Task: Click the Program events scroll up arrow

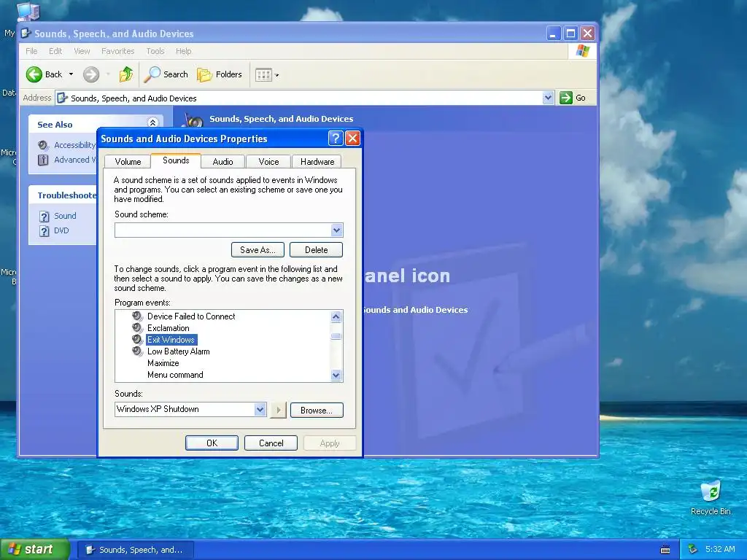Action: pyautogui.click(x=336, y=316)
